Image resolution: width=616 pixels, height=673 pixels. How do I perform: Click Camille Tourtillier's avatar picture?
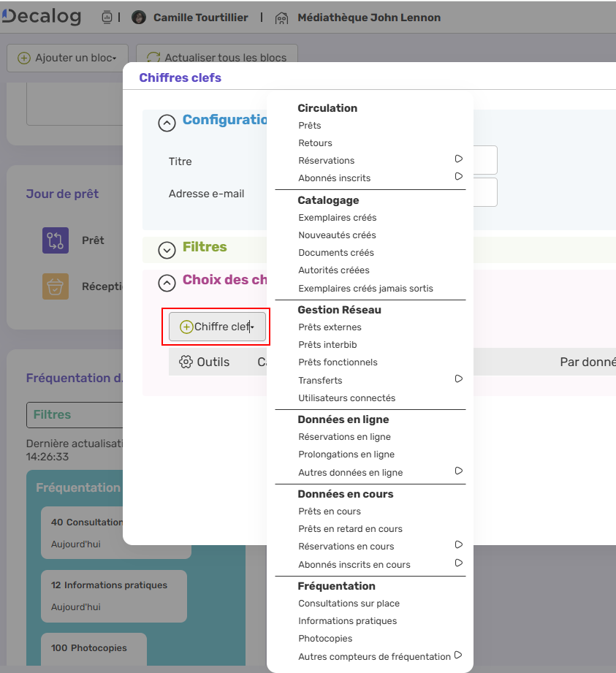[139, 18]
